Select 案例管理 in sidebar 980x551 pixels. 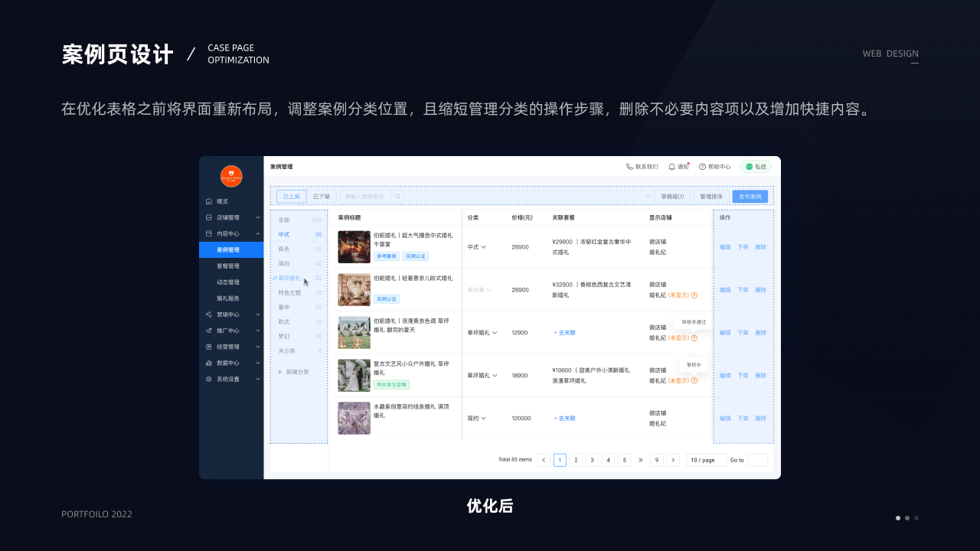[231, 249]
